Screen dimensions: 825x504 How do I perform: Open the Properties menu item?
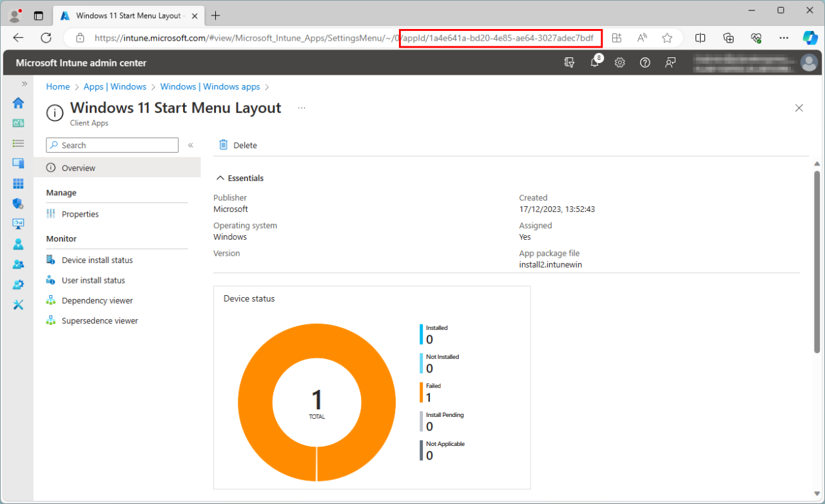pos(80,214)
